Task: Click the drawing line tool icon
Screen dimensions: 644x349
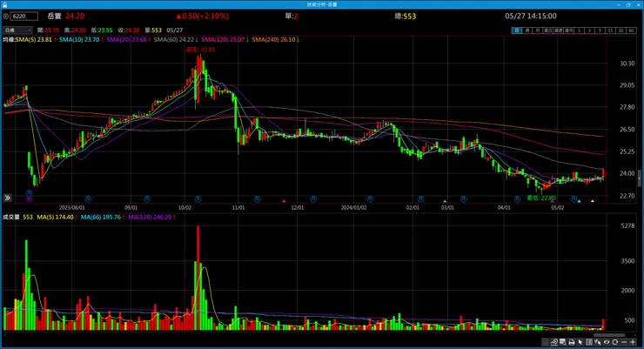Action: 554,342
